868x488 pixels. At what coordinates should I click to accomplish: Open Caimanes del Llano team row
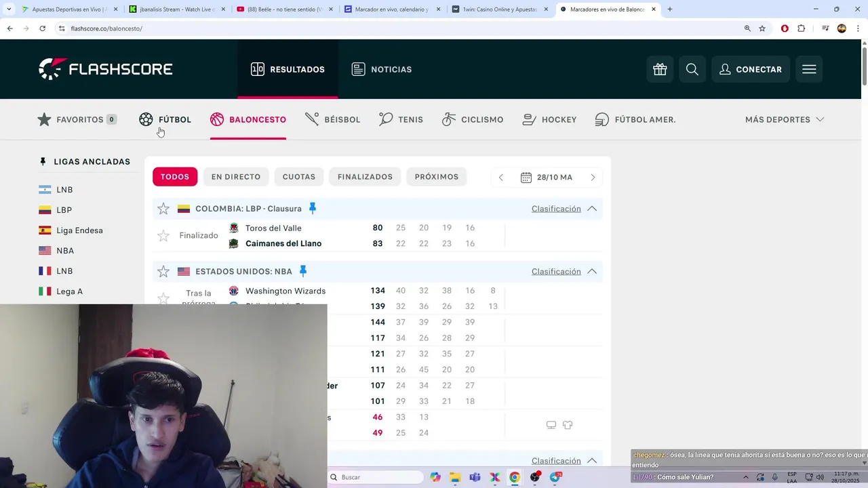coord(283,244)
